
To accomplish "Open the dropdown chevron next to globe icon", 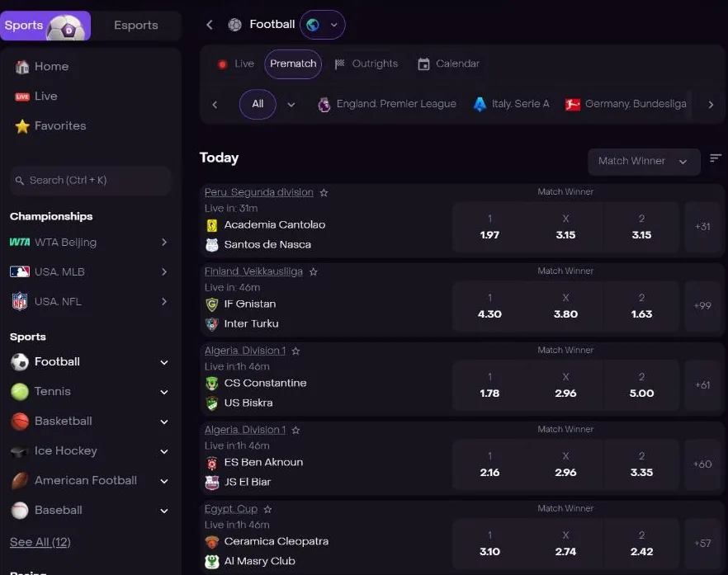I will (x=333, y=25).
